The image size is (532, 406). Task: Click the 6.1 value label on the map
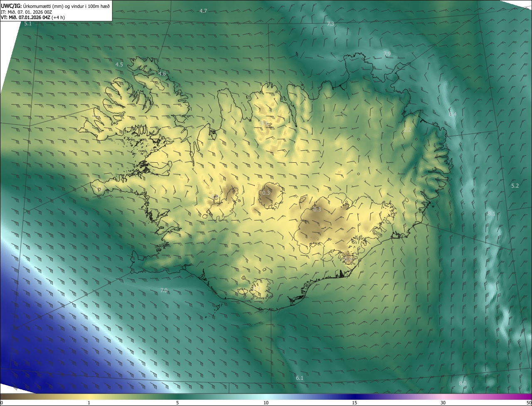pyautogui.click(x=300, y=378)
